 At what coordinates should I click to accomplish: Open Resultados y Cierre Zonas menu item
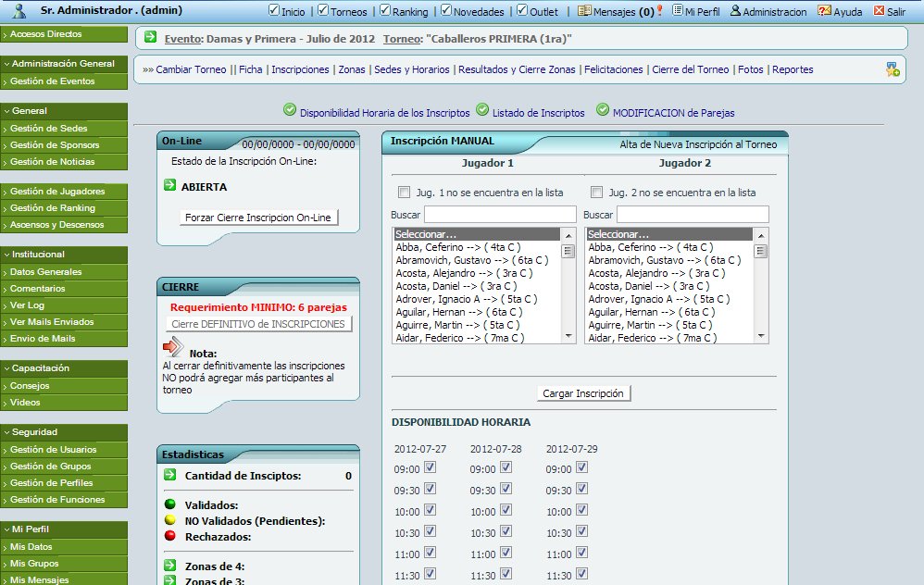pyautogui.click(x=518, y=69)
